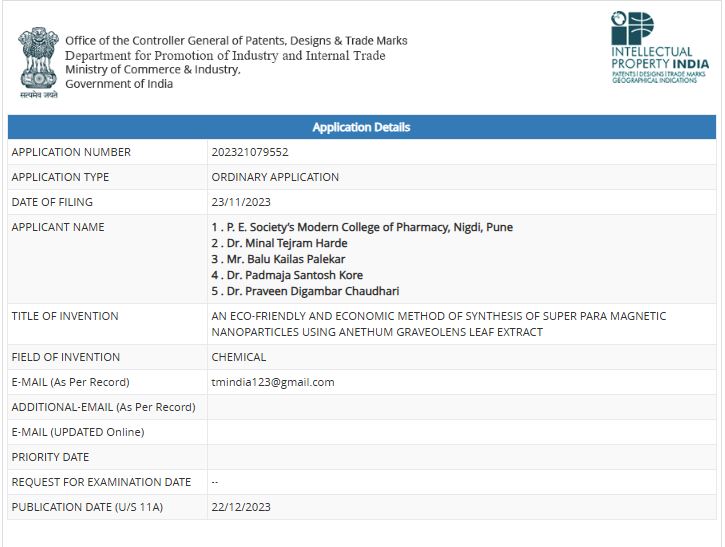Click Office of the Controller General heading
Viewport: 725px width, 547px height.
point(236,41)
